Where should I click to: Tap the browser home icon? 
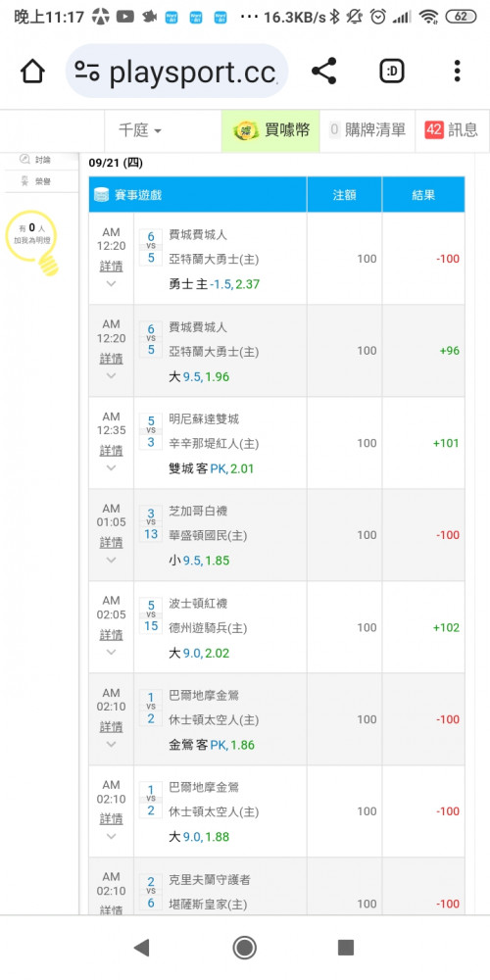coord(32,72)
